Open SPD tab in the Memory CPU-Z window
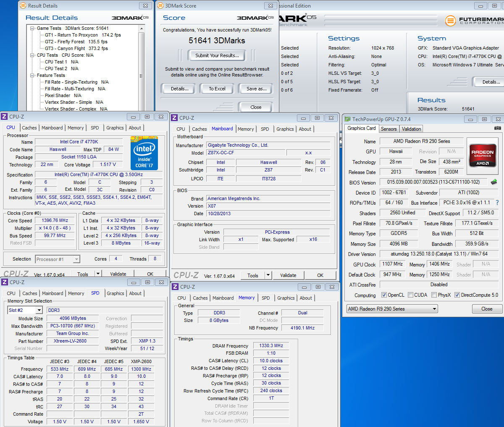This screenshot has height=427, width=504. click(265, 298)
